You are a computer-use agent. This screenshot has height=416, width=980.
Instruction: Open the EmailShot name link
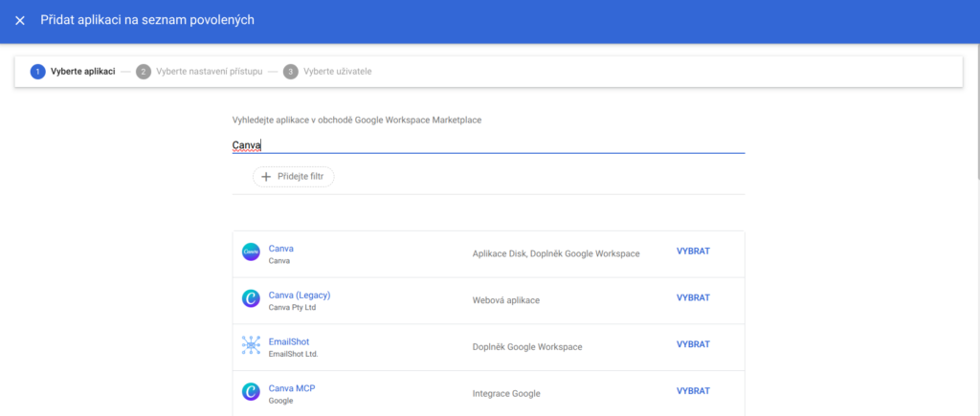pyautogui.click(x=288, y=341)
